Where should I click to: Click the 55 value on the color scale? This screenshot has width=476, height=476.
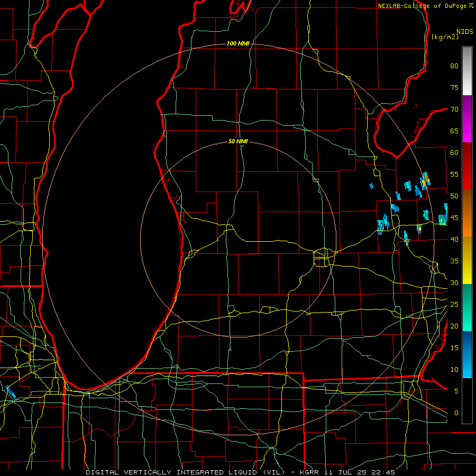tap(454, 174)
